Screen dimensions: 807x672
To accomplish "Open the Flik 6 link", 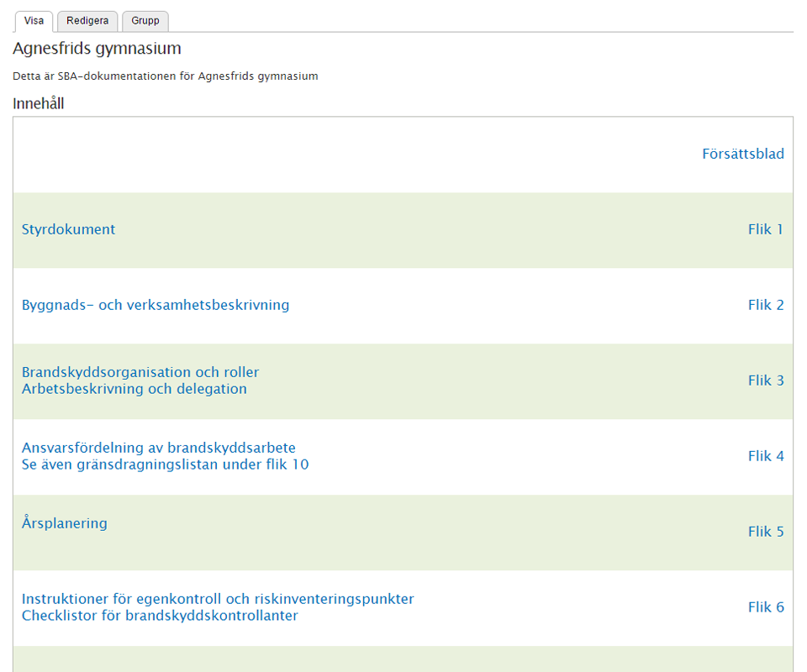I will [x=765, y=607].
